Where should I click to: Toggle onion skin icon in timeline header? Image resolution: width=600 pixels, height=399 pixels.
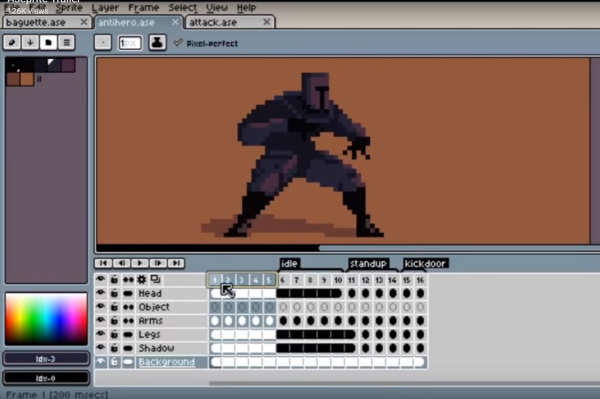(x=155, y=280)
